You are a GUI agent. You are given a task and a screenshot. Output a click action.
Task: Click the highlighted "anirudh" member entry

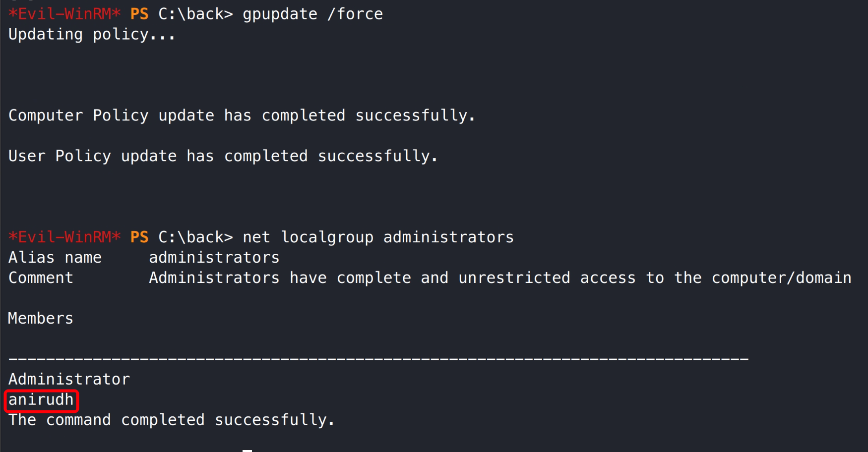pos(41,400)
